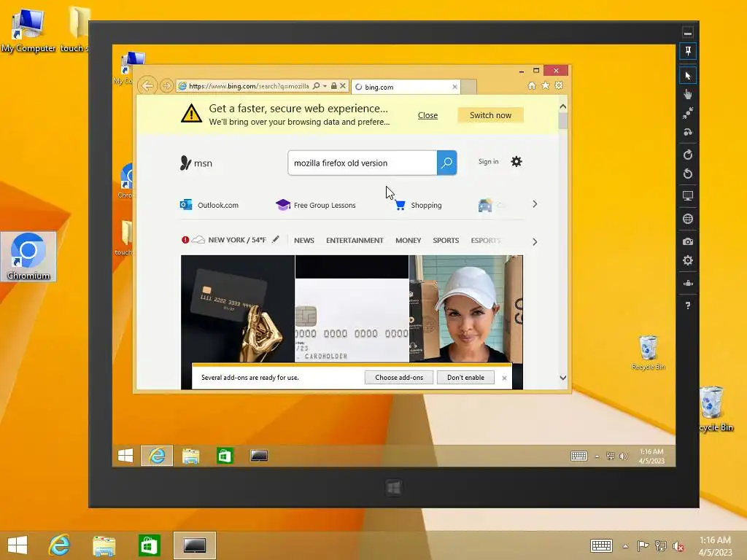Select the bing.com tab
Image resolution: width=747 pixels, height=560 pixels.
[x=406, y=87]
